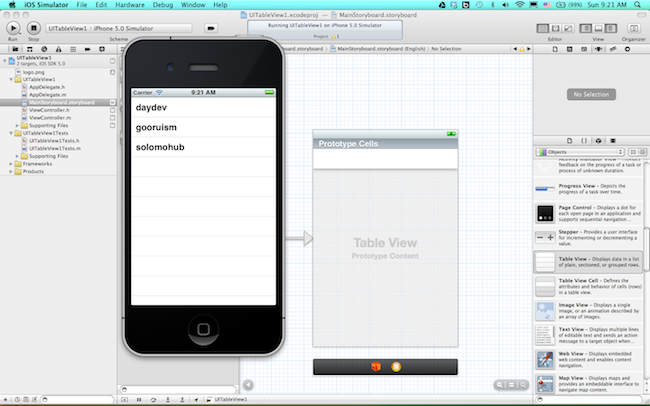This screenshot has width=650, height=406.
Task: Open UITableView1Tests.h file
Action: (54, 141)
